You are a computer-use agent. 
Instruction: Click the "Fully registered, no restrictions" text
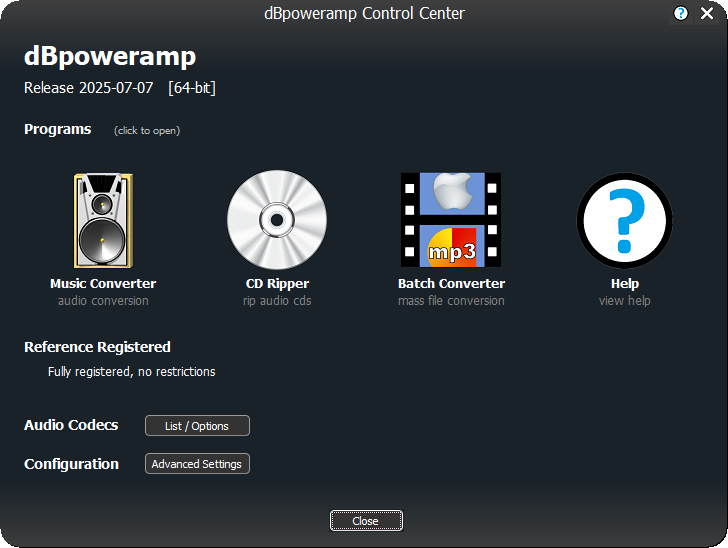coord(131,372)
